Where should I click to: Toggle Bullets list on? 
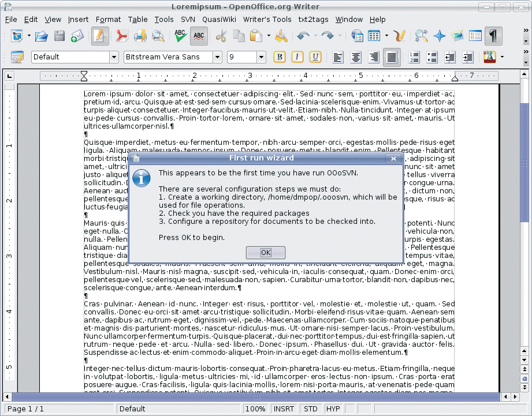432,57
